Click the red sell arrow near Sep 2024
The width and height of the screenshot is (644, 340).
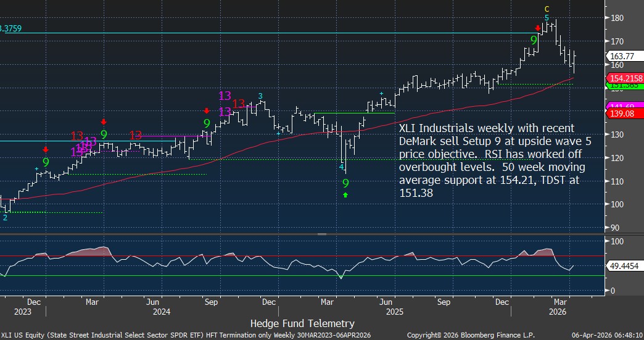click(x=207, y=111)
